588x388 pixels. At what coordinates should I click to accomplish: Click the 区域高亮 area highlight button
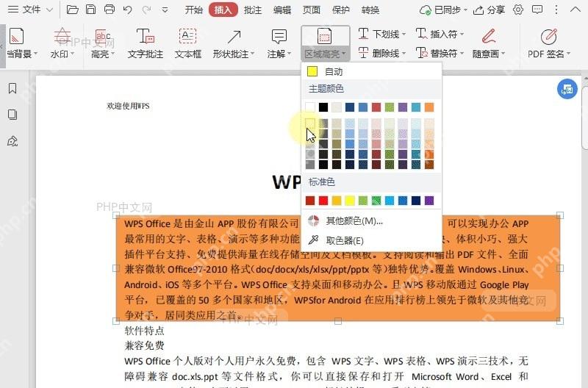click(325, 44)
